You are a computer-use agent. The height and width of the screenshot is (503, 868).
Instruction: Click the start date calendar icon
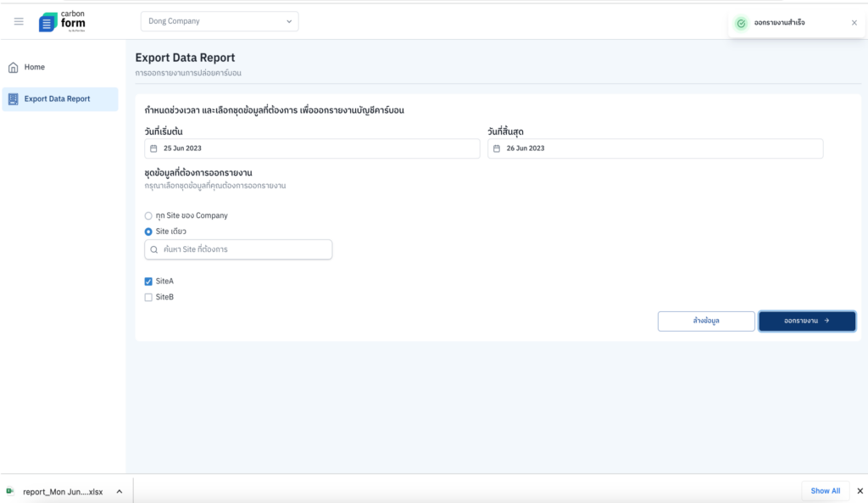[x=153, y=148]
